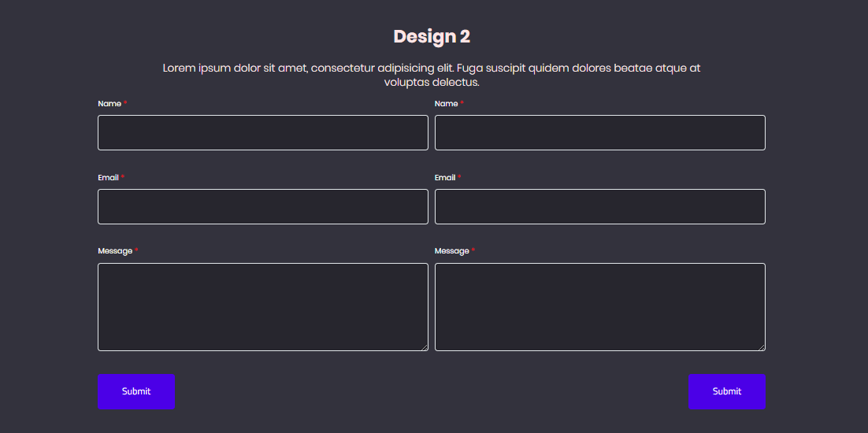Click the red asterisk next to the right Message label

coord(473,251)
